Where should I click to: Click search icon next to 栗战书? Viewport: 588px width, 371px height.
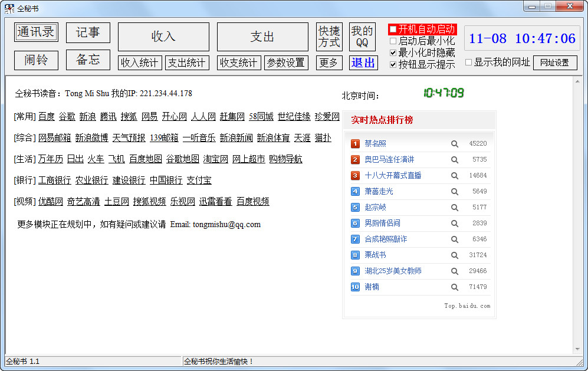[455, 255]
